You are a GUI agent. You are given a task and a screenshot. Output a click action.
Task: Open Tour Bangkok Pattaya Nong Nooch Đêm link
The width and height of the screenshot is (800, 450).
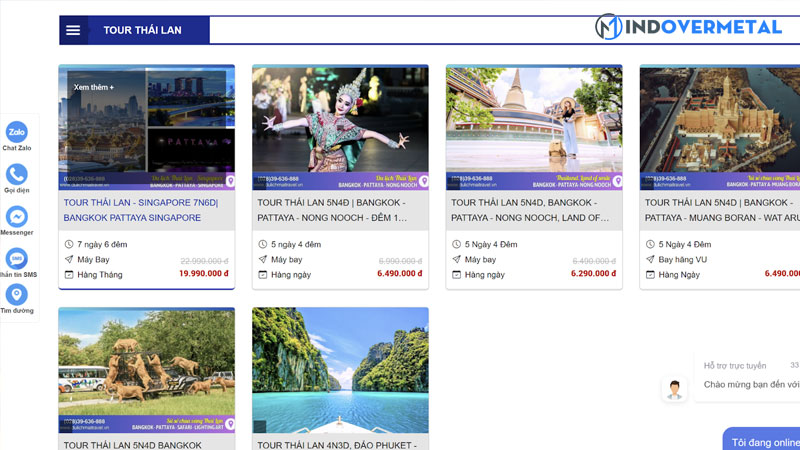point(332,210)
